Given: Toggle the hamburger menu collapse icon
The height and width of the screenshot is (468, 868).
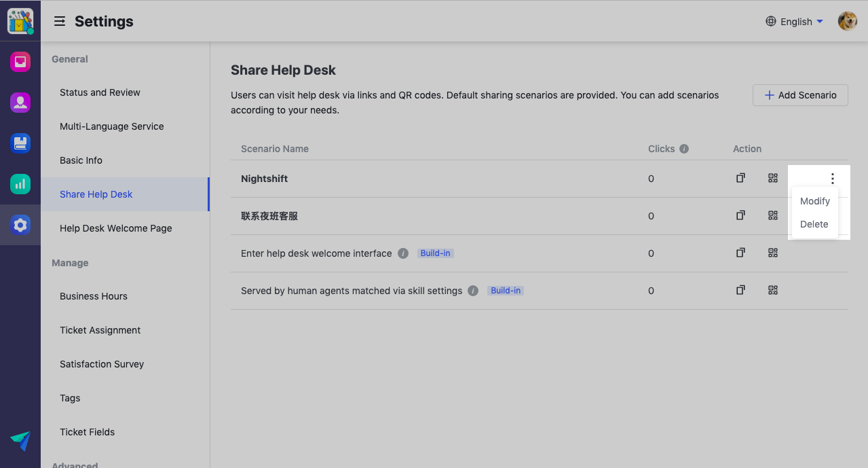Looking at the screenshot, I should (x=60, y=22).
